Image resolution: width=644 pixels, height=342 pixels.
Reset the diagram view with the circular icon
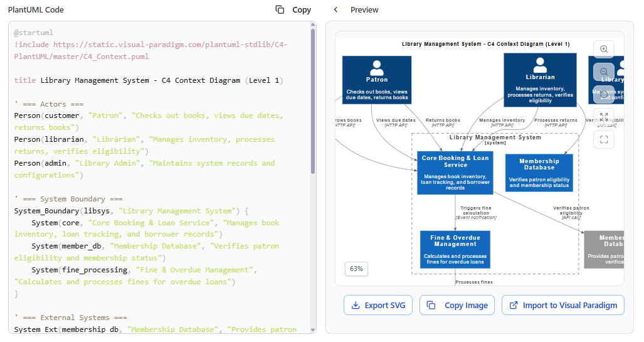[603, 94]
